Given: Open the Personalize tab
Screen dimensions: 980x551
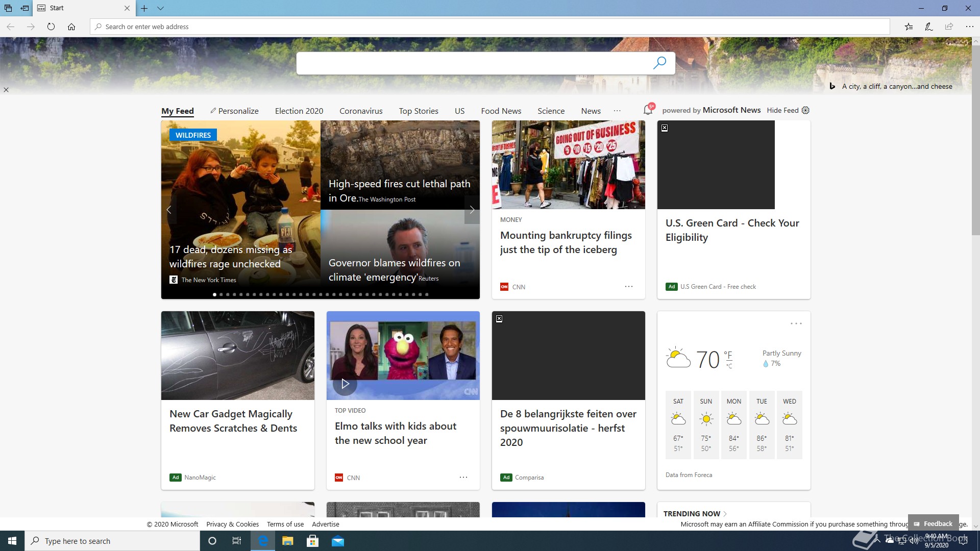Looking at the screenshot, I should tap(234, 111).
